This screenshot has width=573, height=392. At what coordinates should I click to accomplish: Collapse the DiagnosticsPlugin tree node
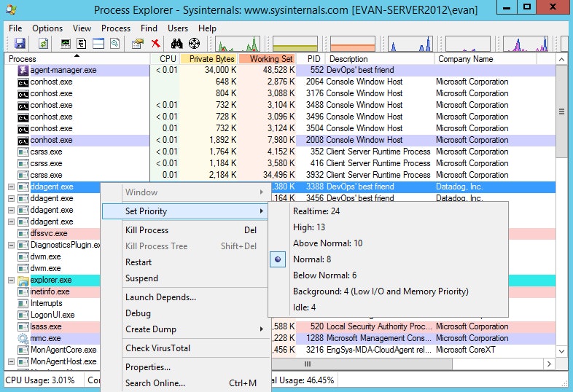pos(12,245)
